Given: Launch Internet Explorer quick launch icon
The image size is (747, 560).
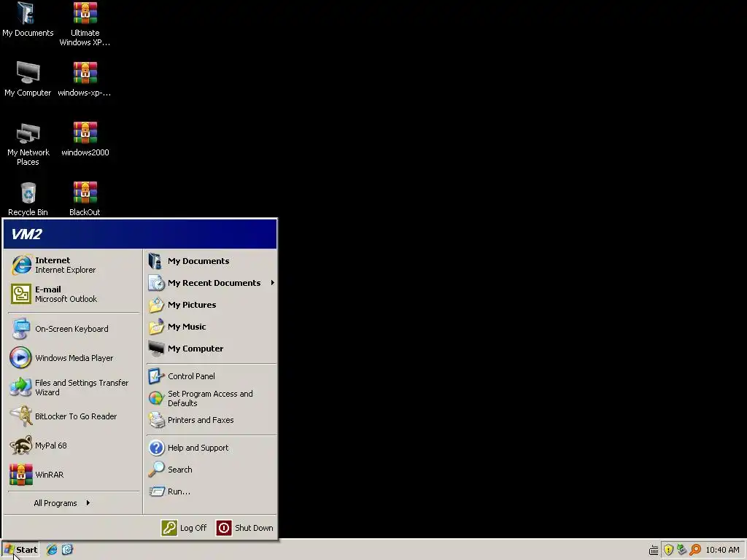Looking at the screenshot, I should pyautogui.click(x=52, y=550).
